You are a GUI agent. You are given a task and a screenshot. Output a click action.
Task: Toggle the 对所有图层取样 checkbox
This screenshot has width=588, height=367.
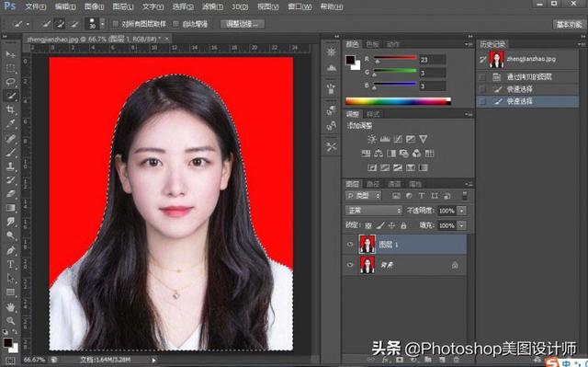(116, 24)
